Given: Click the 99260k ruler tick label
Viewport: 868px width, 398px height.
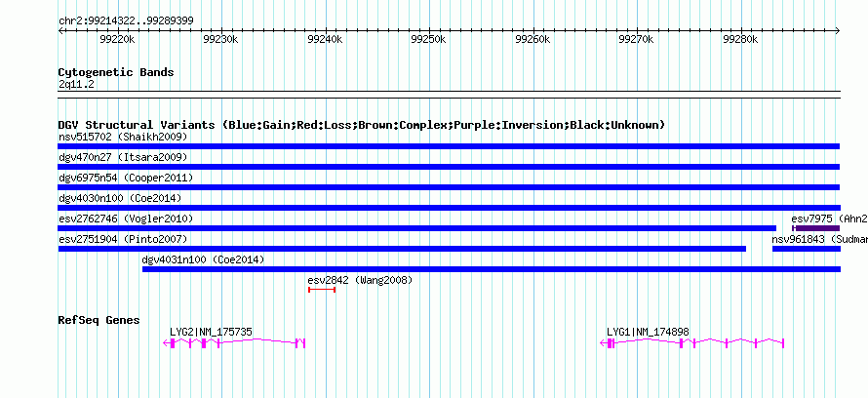Looking at the screenshot, I should [x=533, y=39].
